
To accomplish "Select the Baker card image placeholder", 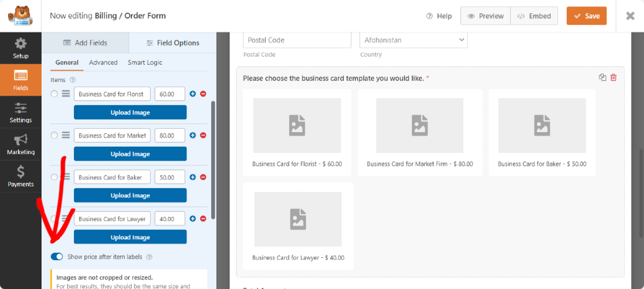I will [x=542, y=125].
